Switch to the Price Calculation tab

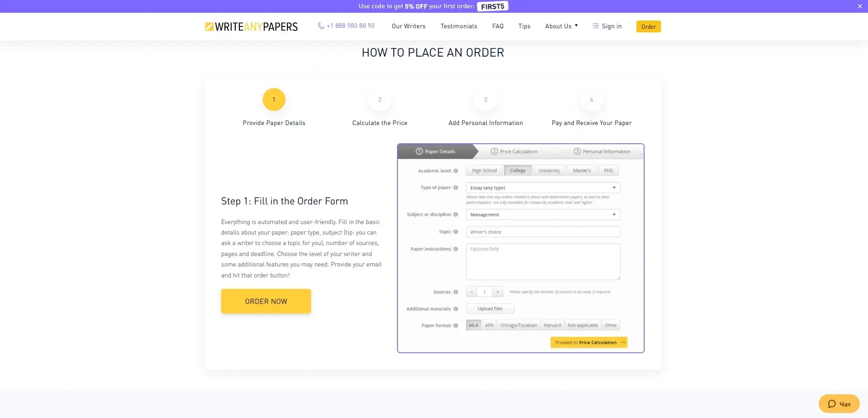(x=513, y=151)
